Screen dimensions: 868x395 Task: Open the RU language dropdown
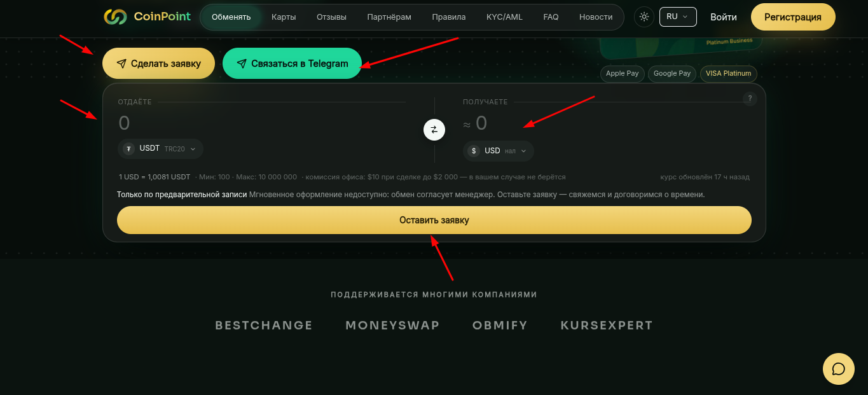678,17
